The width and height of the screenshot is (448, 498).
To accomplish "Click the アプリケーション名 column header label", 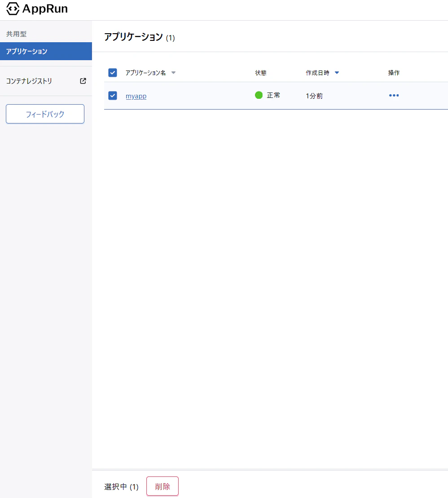I will tap(146, 73).
